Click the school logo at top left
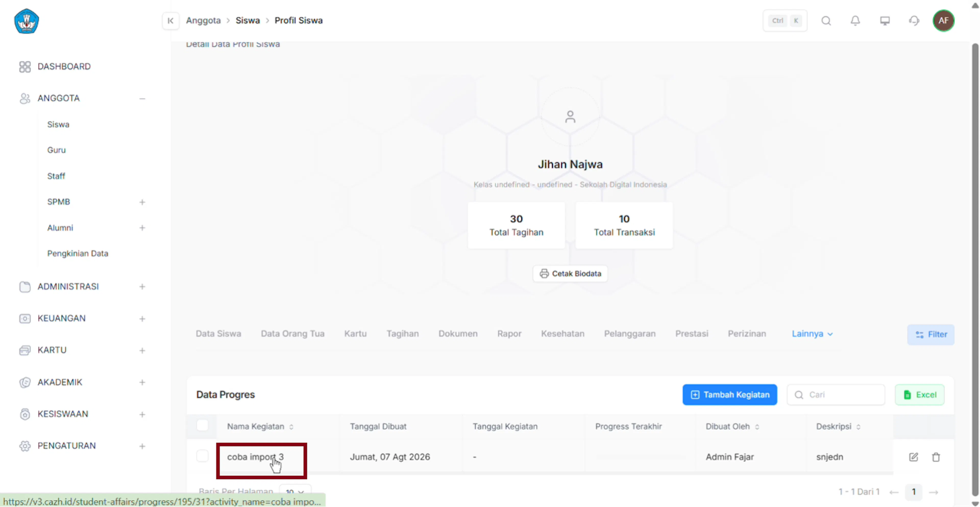980x507 pixels. [x=26, y=21]
